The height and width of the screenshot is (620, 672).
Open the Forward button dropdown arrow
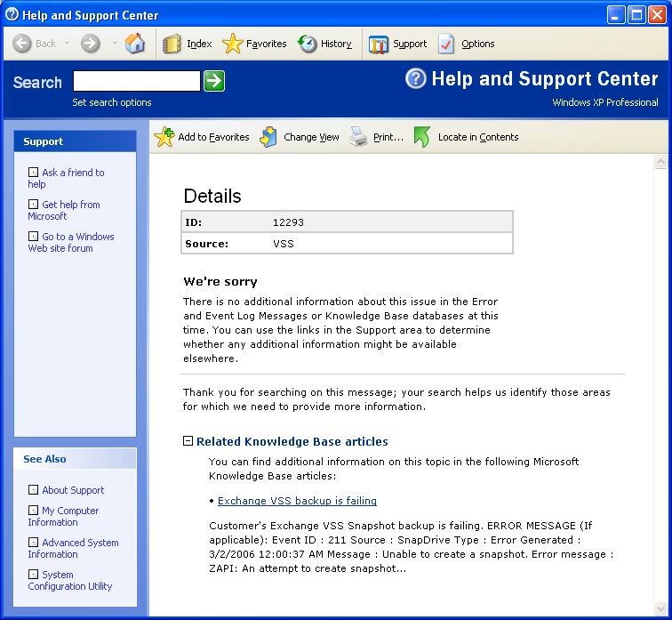[115, 44]
